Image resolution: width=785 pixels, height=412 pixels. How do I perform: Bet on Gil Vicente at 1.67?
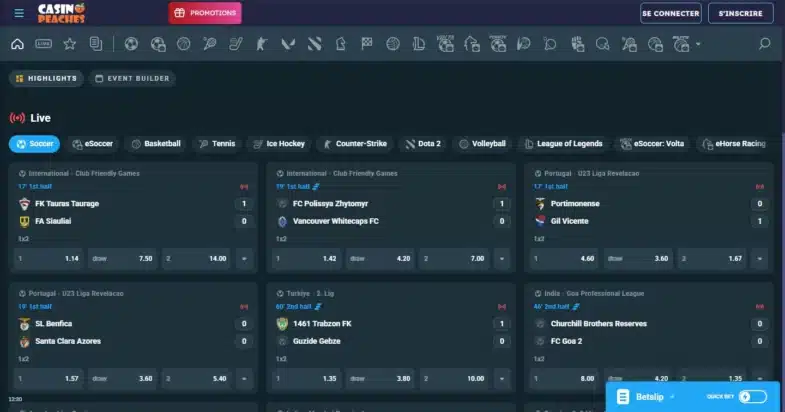pyautogui.click(x=712, y=259)
